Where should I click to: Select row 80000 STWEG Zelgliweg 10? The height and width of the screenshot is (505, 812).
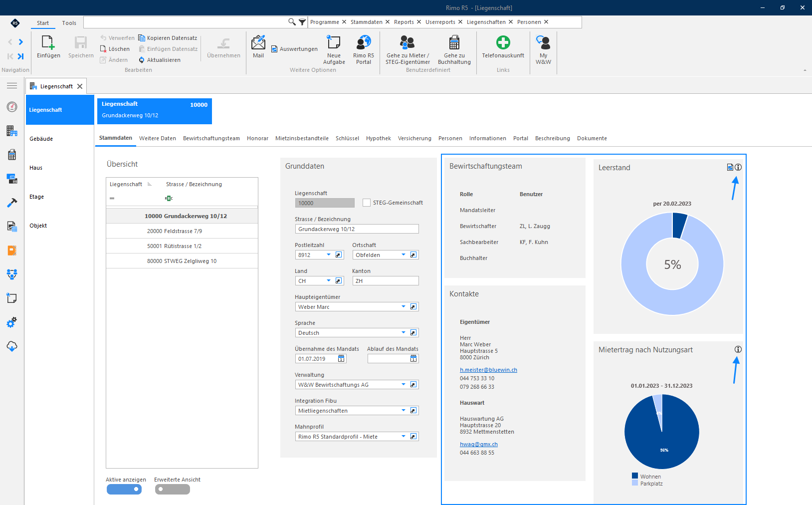[x=182, y=261]
